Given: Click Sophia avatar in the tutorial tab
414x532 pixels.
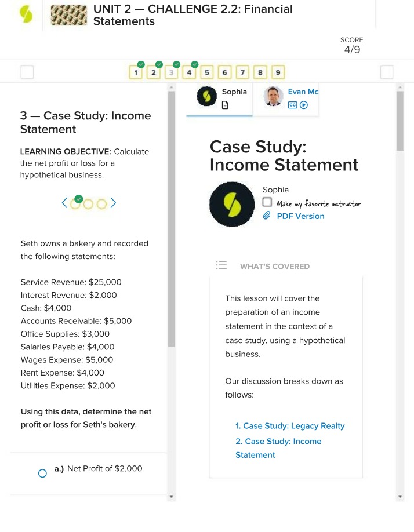Looking at the screenshot, I should click(206, 96).
